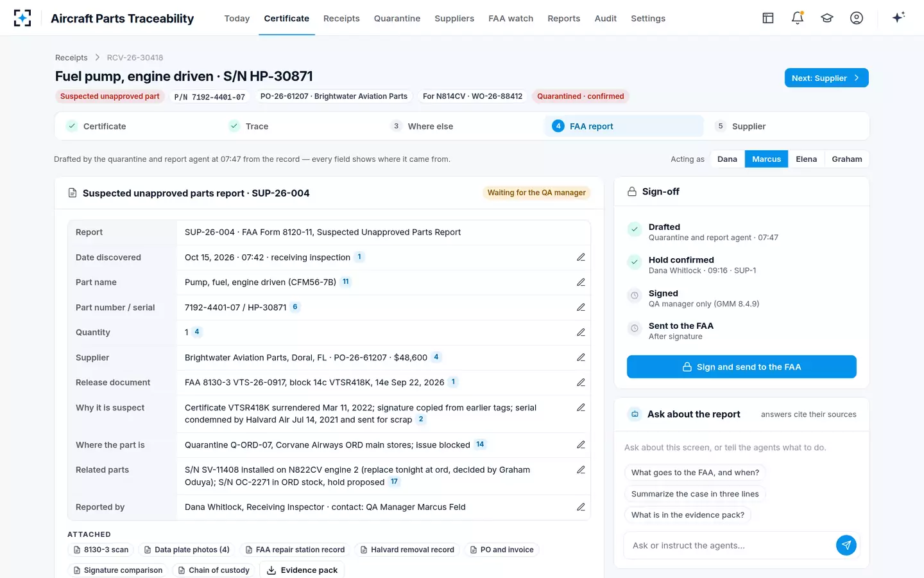Viewport: 924px width, 578px height.
Task: Open the AI sparkle assistant icon
Action: point(898,17)
